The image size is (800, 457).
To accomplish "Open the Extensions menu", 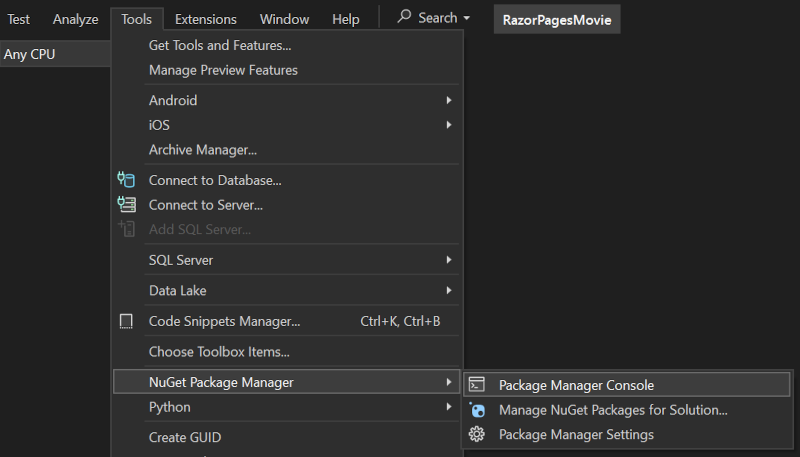I will (x=206, y=19).
